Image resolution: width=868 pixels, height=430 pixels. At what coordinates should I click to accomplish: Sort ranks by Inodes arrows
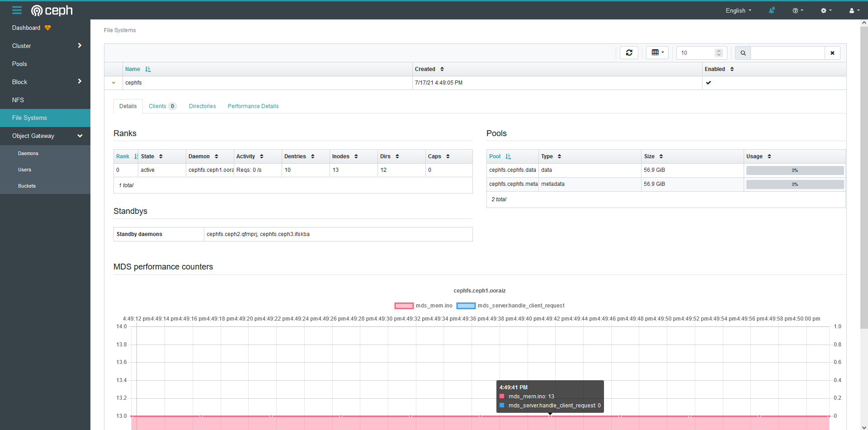click(x=356, y=156)
